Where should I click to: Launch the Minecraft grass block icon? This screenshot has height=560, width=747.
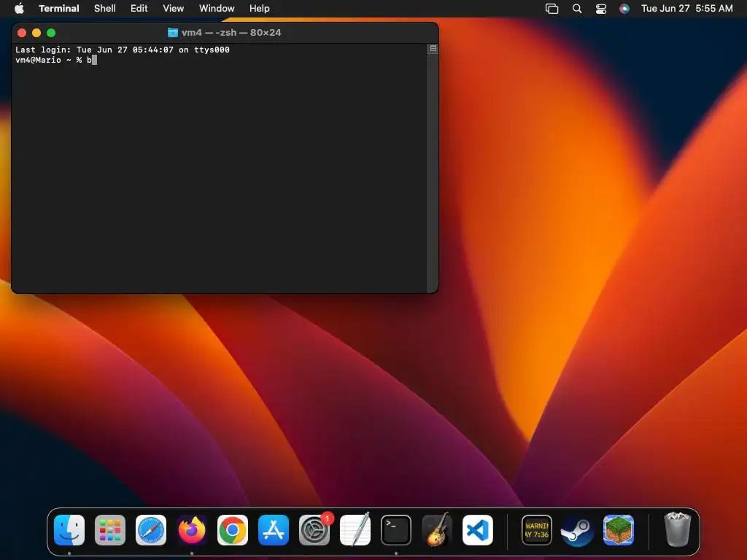pyautogui.click(x=619, y=529)
